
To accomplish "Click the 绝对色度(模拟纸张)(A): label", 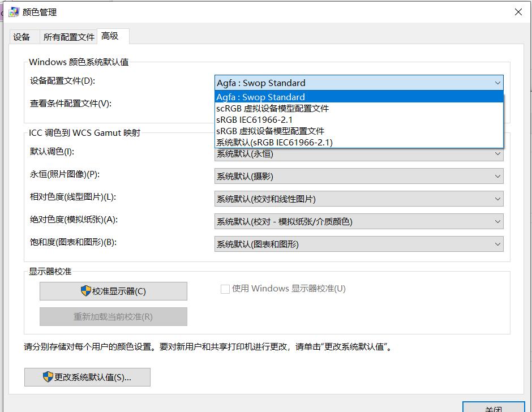I will click(74, 220).
